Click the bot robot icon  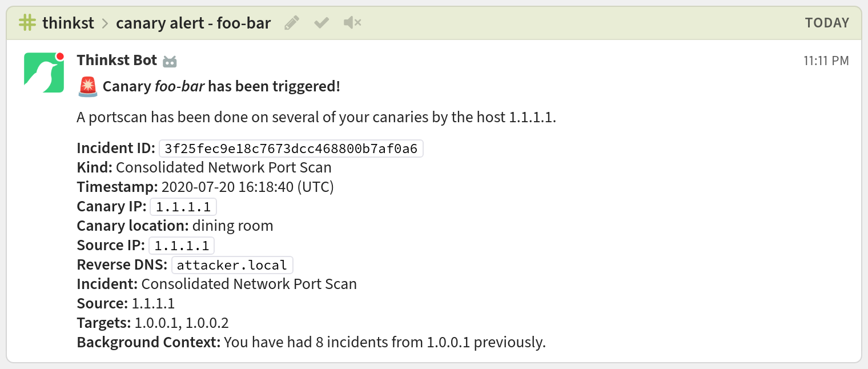click(x=170, y=61)
